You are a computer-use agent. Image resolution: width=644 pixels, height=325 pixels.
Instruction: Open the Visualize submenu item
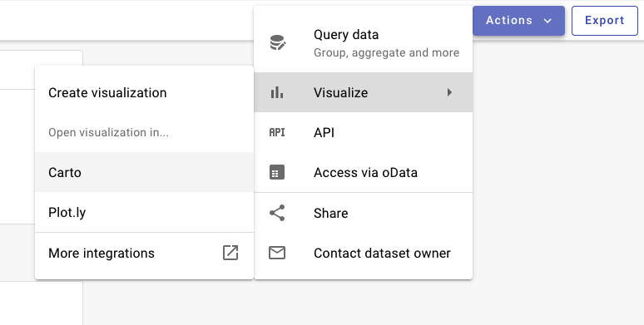pyautogui.click(x=363, y=92)
